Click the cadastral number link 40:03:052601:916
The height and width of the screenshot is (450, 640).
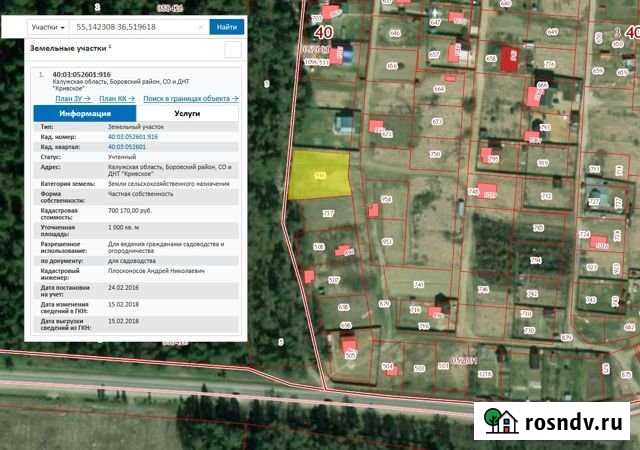[133, 137]
